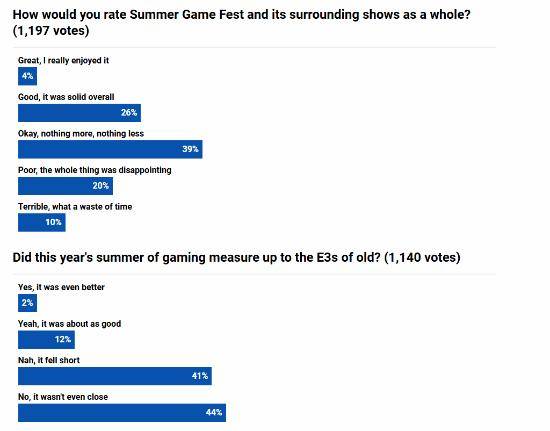Viewport: 550px width, 431px height.
Task: Click the 10% Terrible result bar
Action: (42, 222)
